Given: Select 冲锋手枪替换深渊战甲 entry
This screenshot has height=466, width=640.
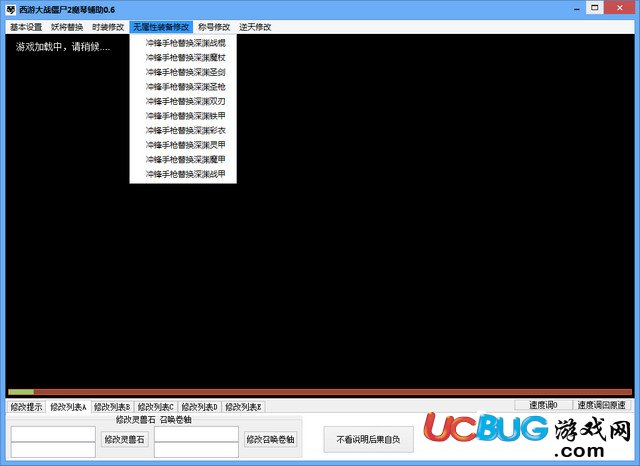Looking at the screenshot, I should click(183, 174).
